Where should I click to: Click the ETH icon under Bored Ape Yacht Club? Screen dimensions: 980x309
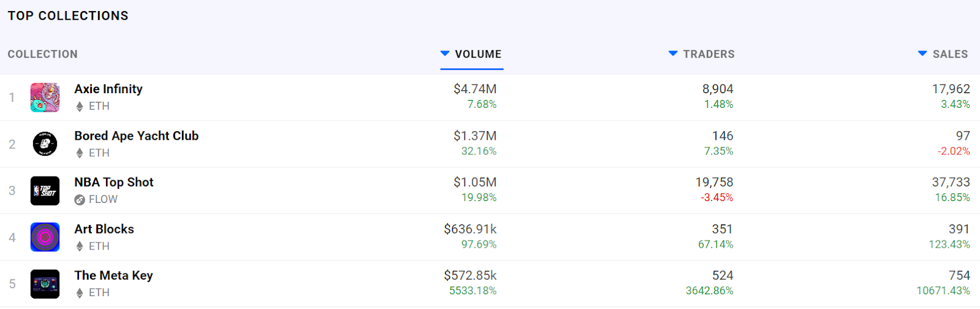point(80,153)
